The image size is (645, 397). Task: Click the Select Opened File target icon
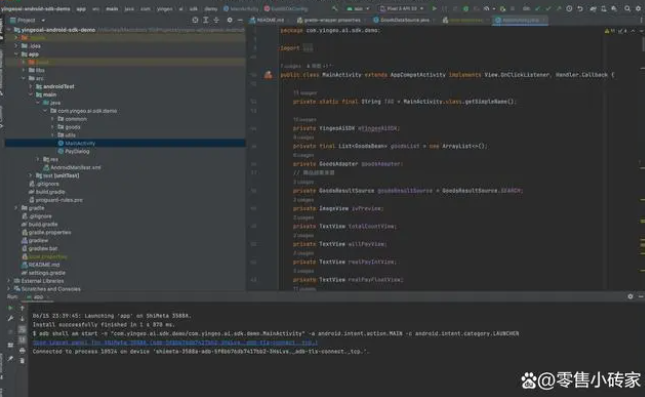tap(195, 20)
